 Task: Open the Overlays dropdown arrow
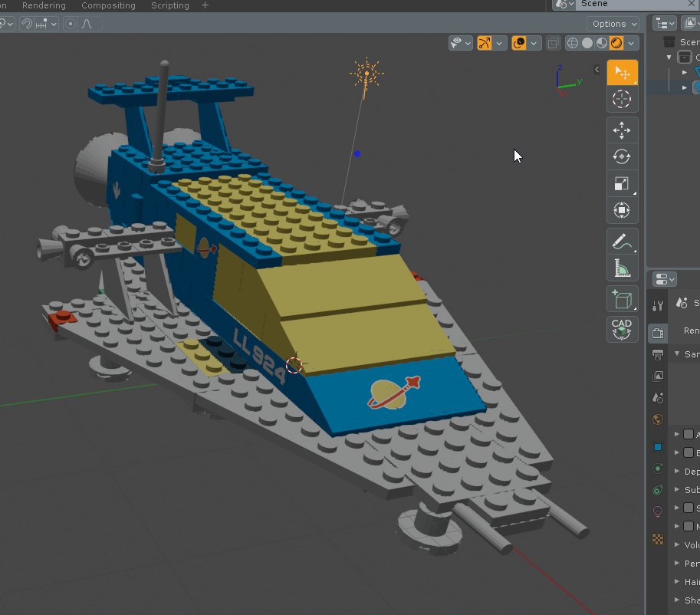[534, 43]
